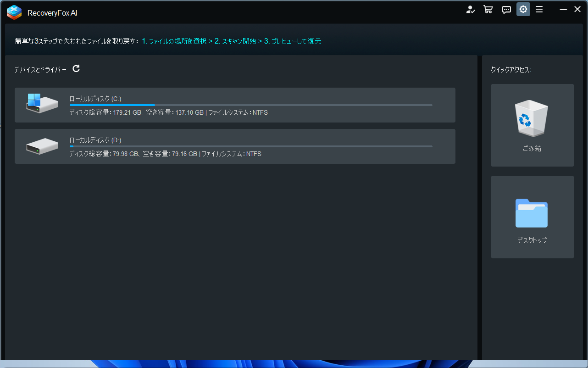Image resolution: width=588 pixels, height=368 pixels.
Task: Select the drive icon for disk D:
Action: tap(42, 146)
